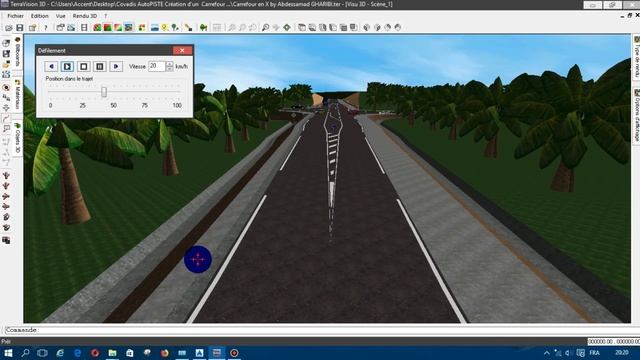The height and width of the screenshot is (360, 640).
Task: Open Windows search from the taskbar
Action: [25, 353]
